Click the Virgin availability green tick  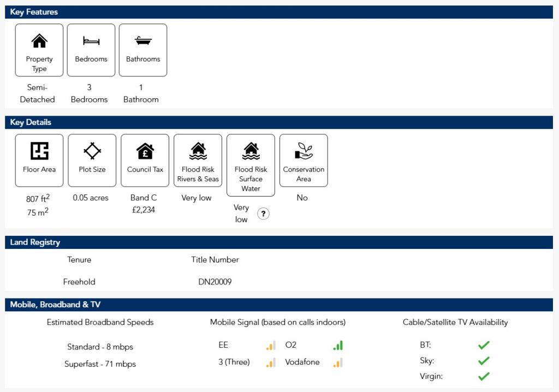click(484, 376)
